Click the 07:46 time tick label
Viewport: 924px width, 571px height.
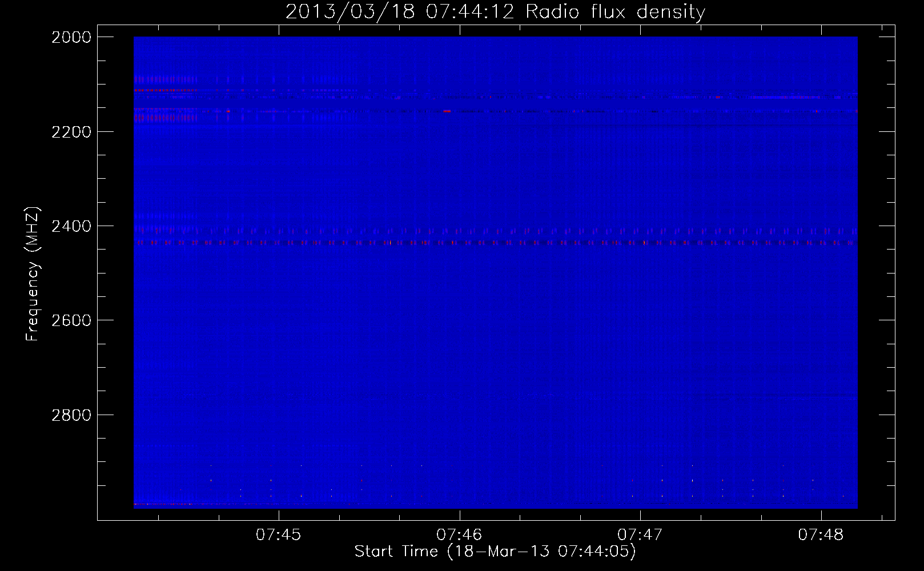click(x=459, y=535)
